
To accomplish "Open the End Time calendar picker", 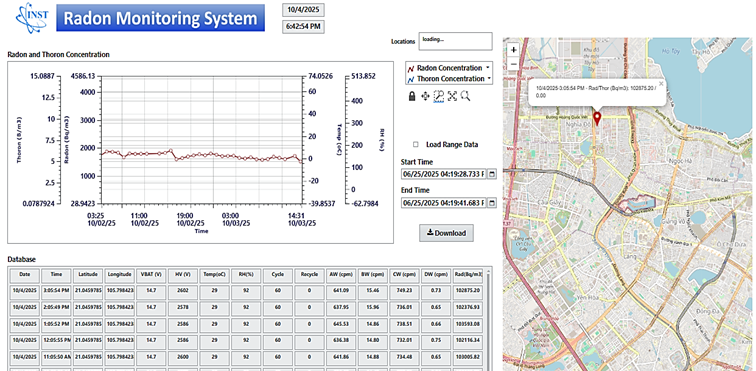I will coord(492,203).
